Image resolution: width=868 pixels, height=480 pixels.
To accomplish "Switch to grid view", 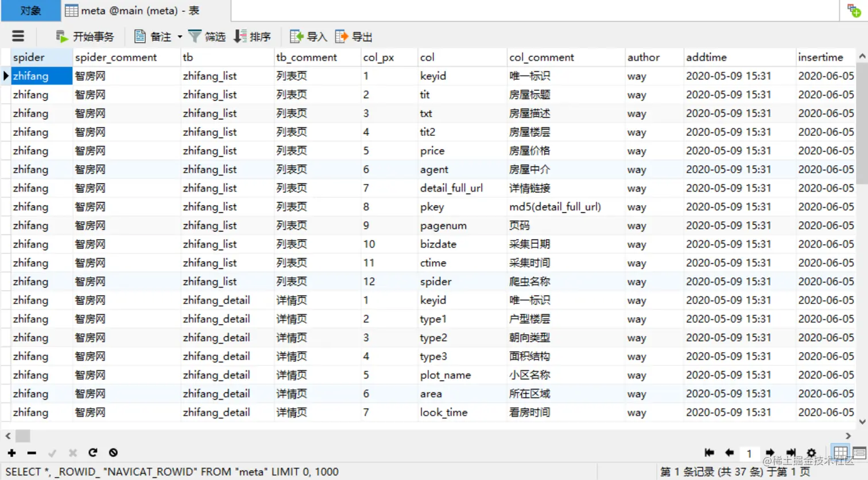I will point(840,452).
